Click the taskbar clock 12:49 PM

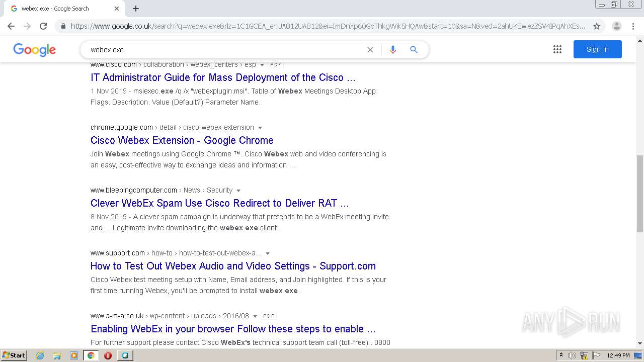(x=618, y=355)
